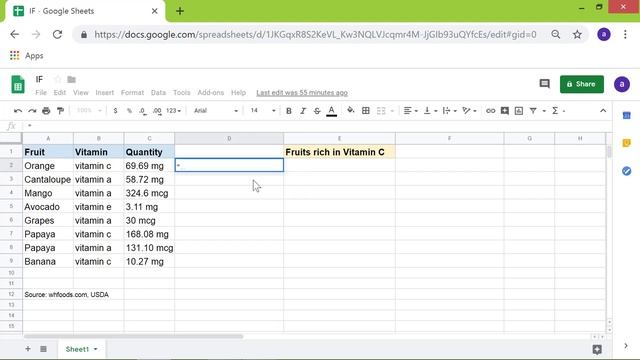Activate the paint format tool
This screenshot has width=640, height=360.
pos(60,111)
